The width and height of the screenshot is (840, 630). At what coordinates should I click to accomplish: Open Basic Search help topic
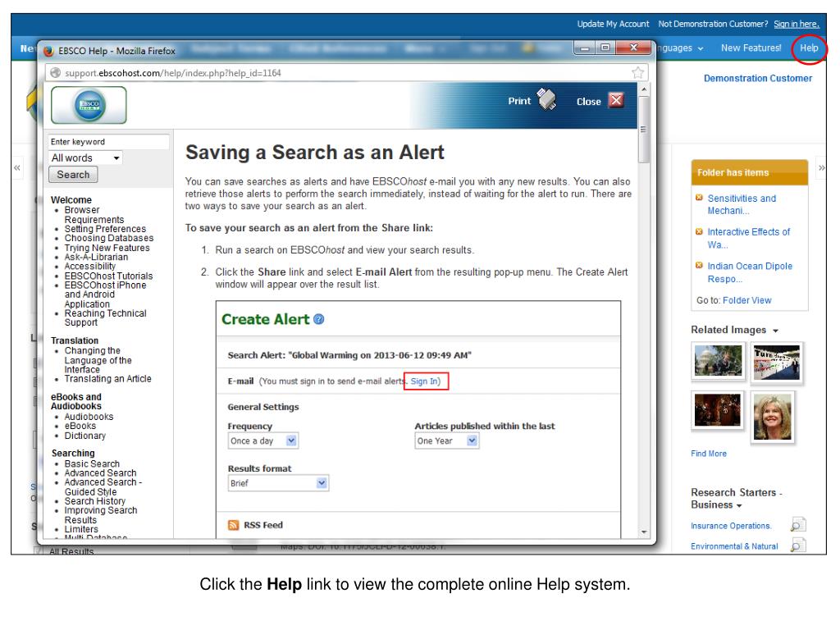pyautogui.click(x=92, y=463)
